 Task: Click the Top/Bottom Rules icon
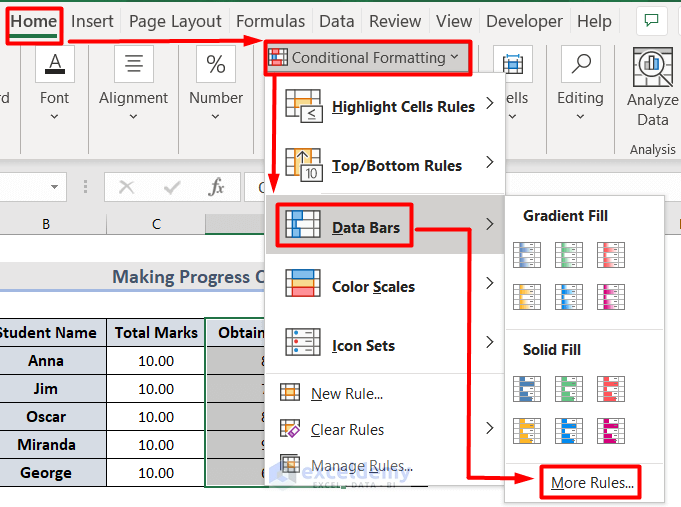point(304,165)
